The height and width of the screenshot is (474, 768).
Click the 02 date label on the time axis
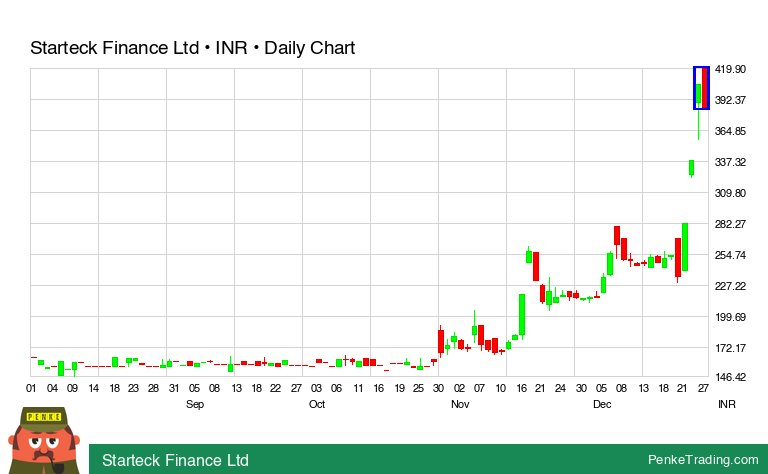click(x=459, y=388)
